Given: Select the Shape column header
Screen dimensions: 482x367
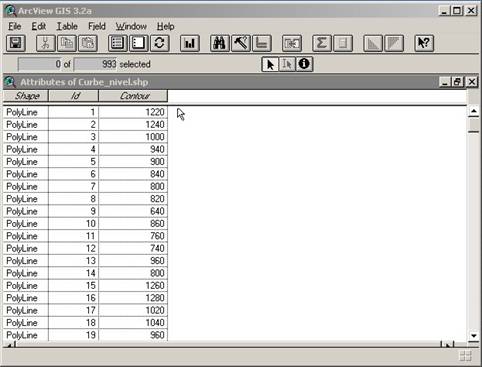Looking at the screenshot, I should (x=26, y=96).
